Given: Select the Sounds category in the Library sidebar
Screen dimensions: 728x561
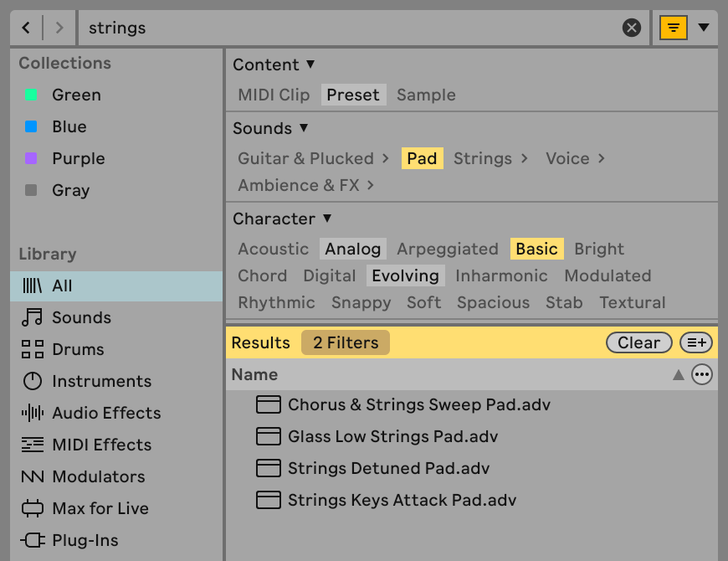Looking at the screenshot, I should click(81, 317).
